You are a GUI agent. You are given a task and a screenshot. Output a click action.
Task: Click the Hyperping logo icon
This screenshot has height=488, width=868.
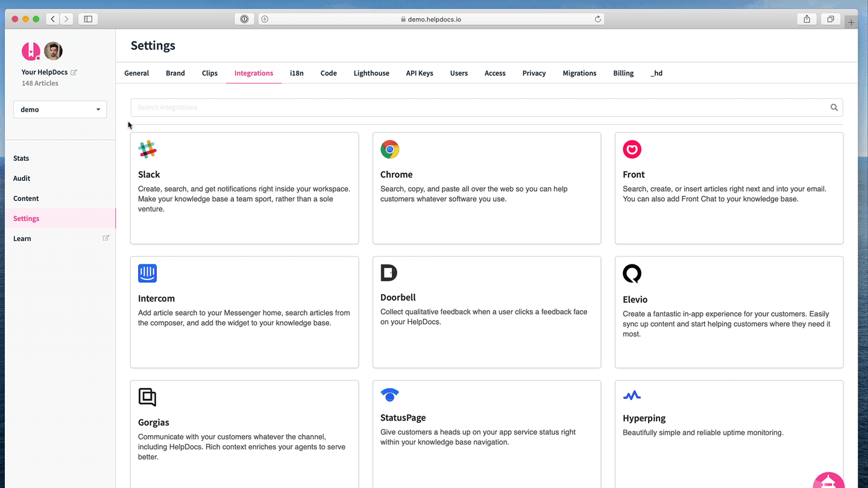632,396
